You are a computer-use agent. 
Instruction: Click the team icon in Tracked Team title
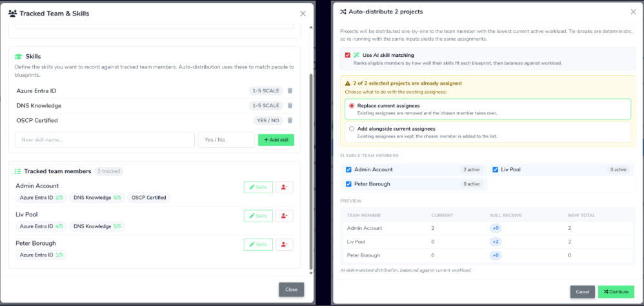point(12,14)
